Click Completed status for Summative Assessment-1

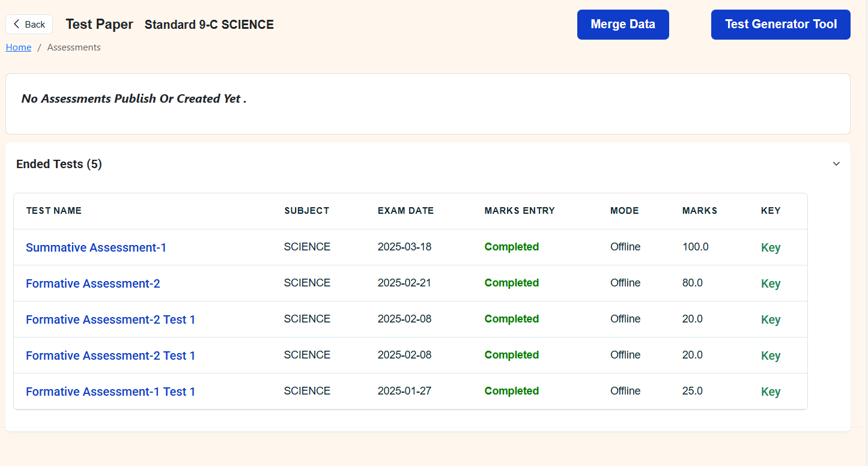[x=512, y=247]
